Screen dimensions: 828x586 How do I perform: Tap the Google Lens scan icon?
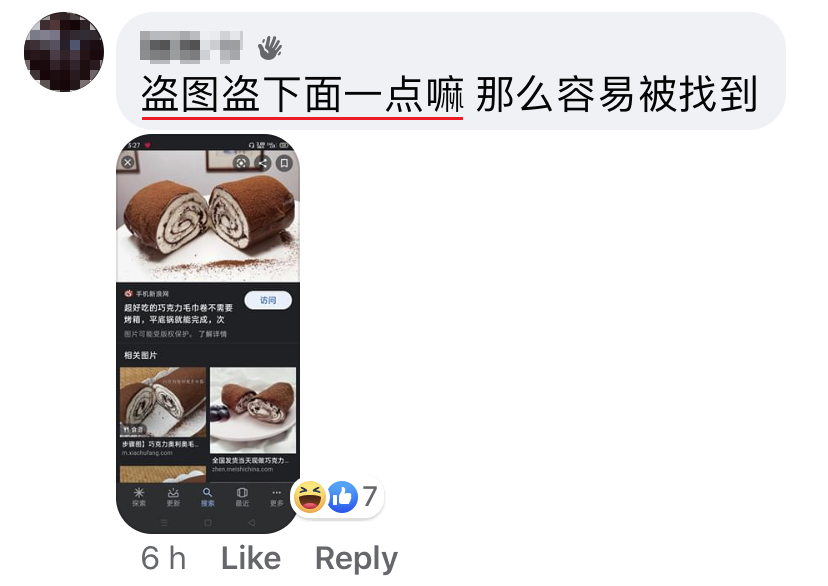point(241,163)
